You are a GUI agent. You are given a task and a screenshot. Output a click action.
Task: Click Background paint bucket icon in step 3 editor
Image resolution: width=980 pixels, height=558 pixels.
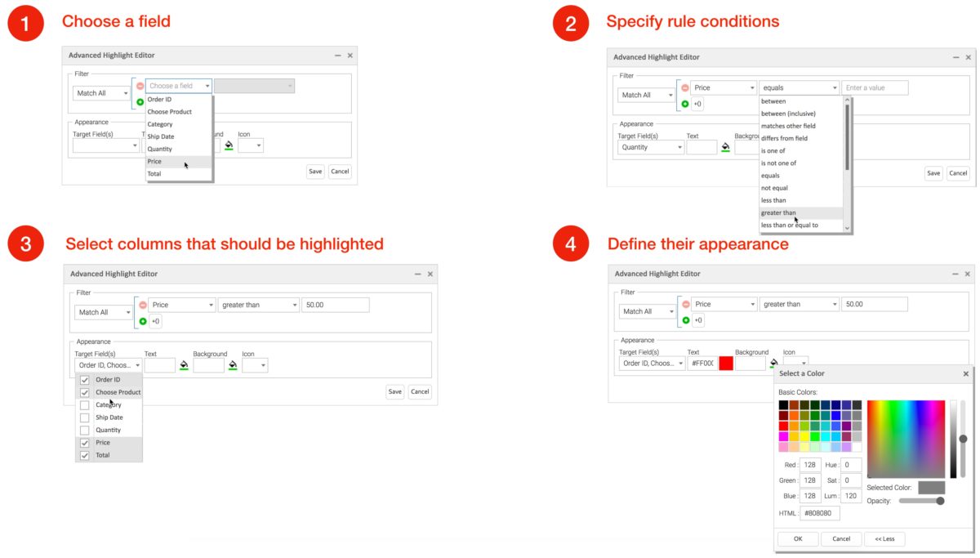click(233, 366)
